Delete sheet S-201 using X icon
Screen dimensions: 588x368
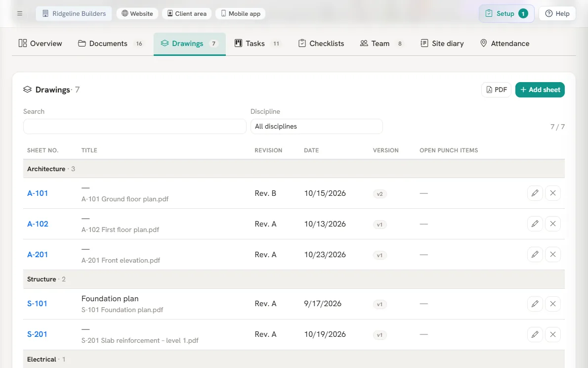[x=553, y=334]
